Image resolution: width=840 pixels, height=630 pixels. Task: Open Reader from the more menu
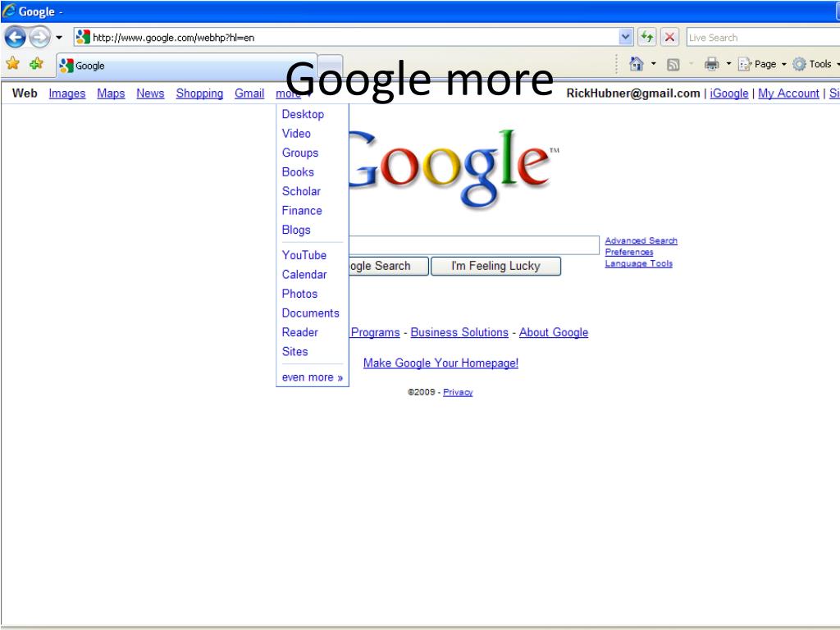pyautogui.click(x=300, y=332)
